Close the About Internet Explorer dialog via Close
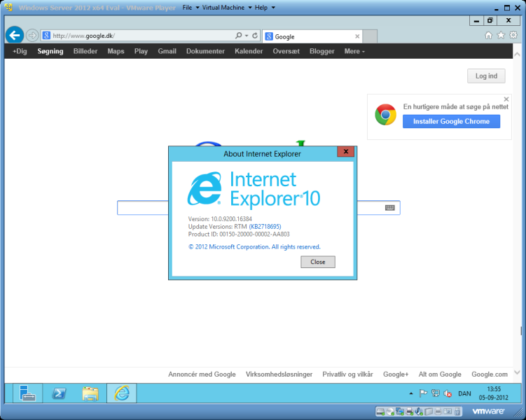 318,262
